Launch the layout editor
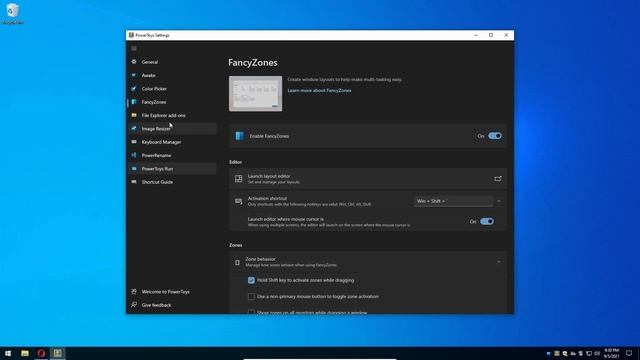The width and height of the screenshot is (640, 360). [368, 179]
